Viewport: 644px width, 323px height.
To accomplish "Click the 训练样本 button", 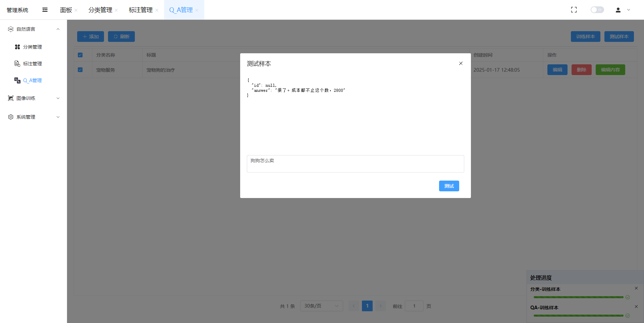I will tap(586, 37).
